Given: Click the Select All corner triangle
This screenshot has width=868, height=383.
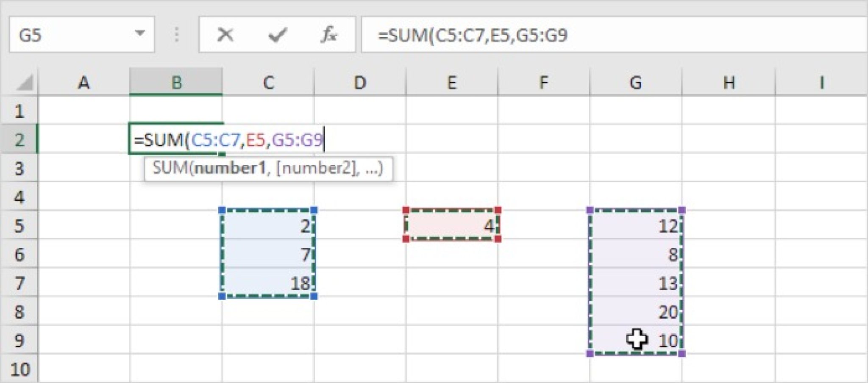Looking at the screenshot, I should [25, 83].
